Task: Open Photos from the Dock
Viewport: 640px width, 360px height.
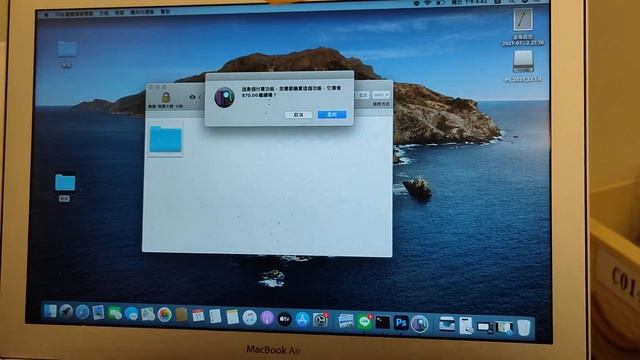Action: click(164, 314)
